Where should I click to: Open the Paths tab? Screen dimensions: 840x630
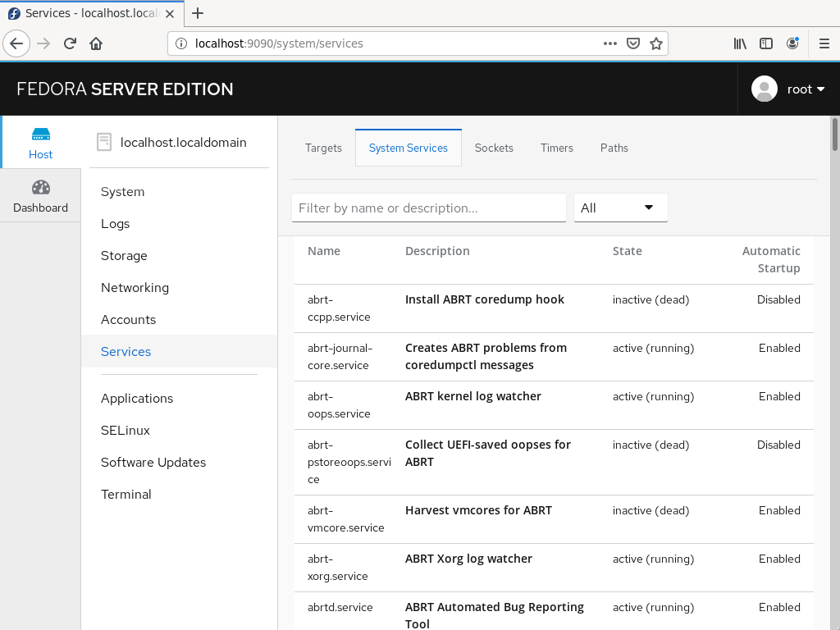(x=614, y=148)
